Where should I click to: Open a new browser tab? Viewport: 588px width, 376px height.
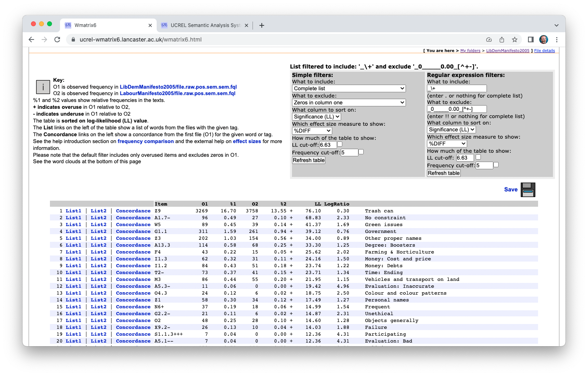(x=262, y=25)
